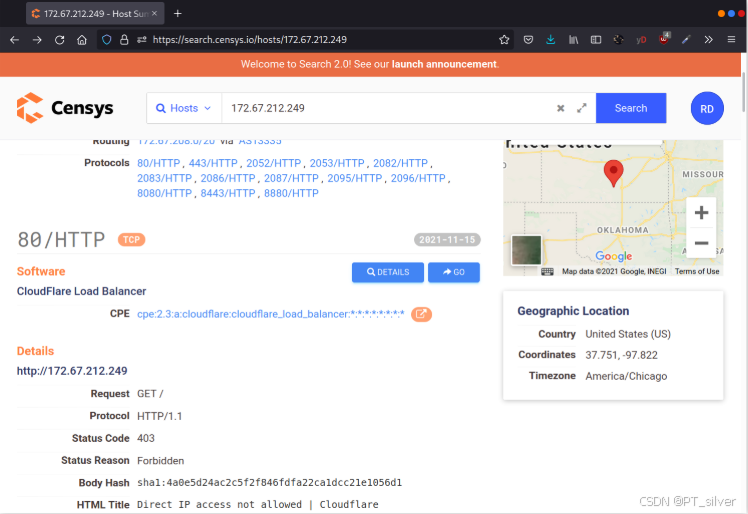This screenshot has height=514, width=748.
Task: Open the 2053/HTTP protocol link
Action: click(x=337, y=163)
